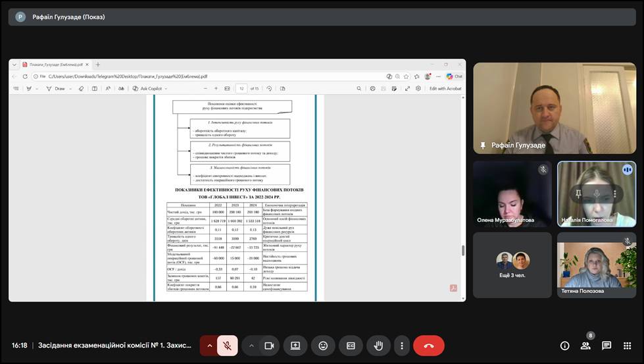Open more options three-dot menu in call bar

tap(401, 346)
